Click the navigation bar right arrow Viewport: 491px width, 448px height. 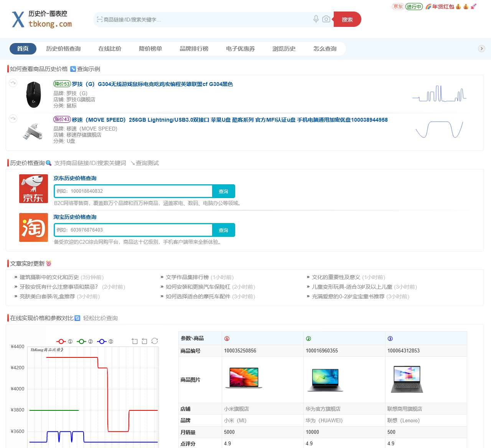pyautogui.click(x=482, y=48)
